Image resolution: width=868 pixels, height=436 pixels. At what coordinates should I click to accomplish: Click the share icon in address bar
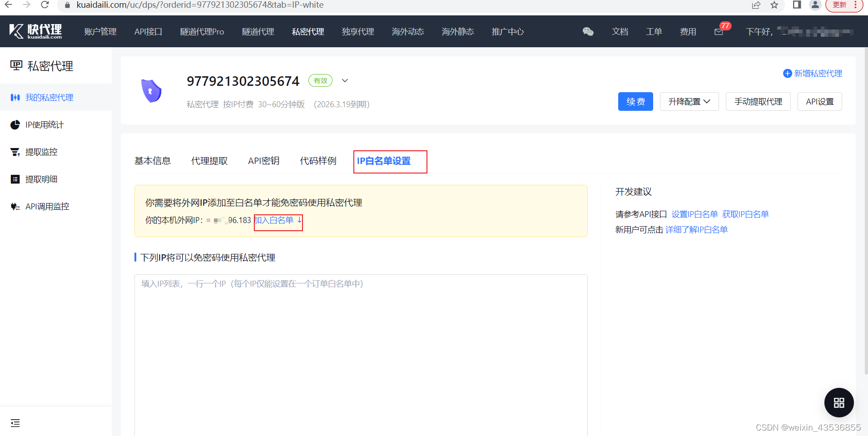[756, 5]
